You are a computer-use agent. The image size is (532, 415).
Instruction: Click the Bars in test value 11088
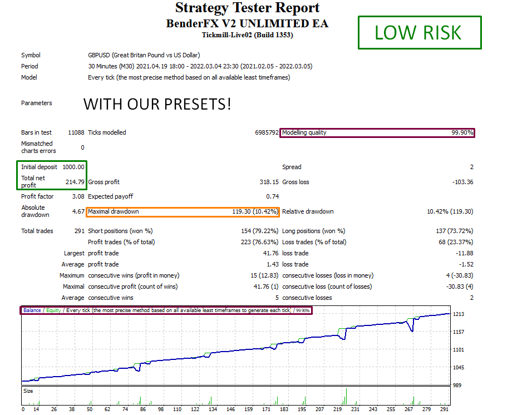point(76,132)
